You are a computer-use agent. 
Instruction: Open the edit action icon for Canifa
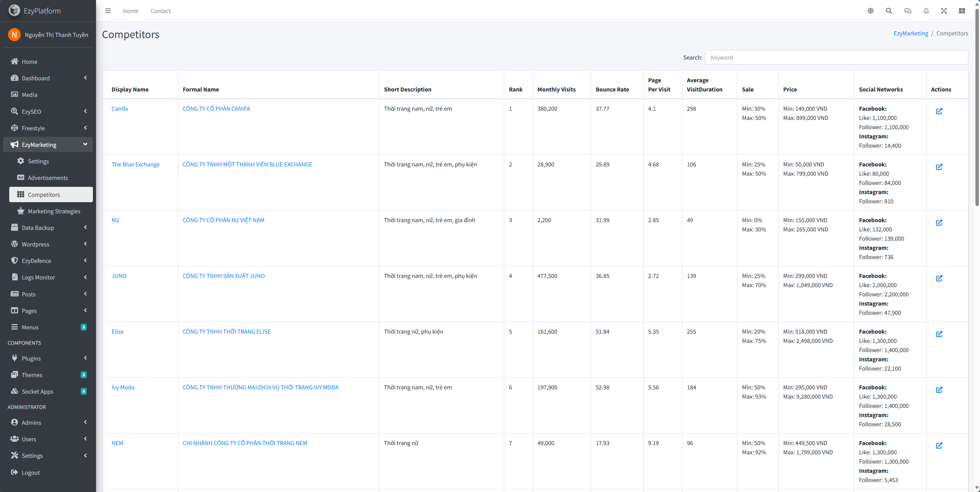point(939,111)
